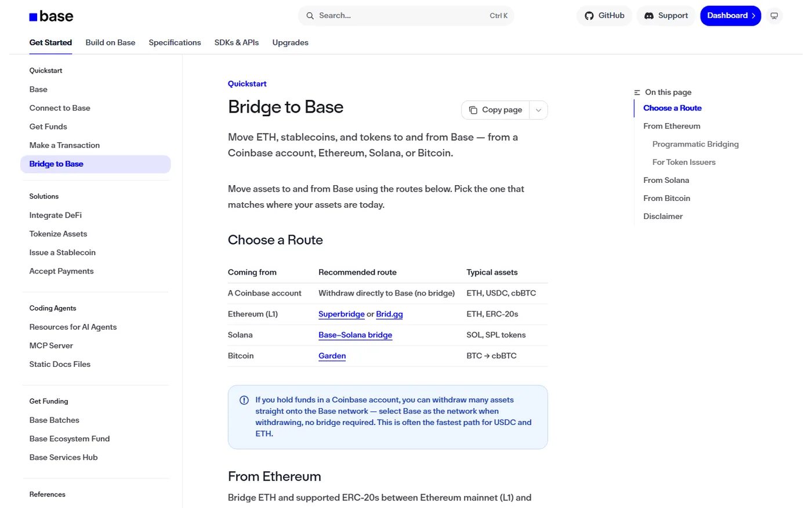Click the Quickstart breadcrumb link
The image size is (812, 508).
pos(247,84)
